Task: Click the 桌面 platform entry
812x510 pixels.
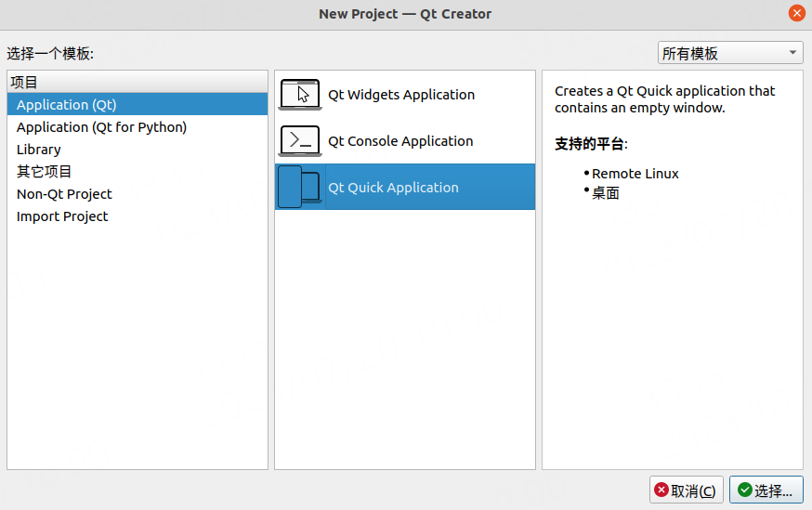Action: [x=606, y=193]
